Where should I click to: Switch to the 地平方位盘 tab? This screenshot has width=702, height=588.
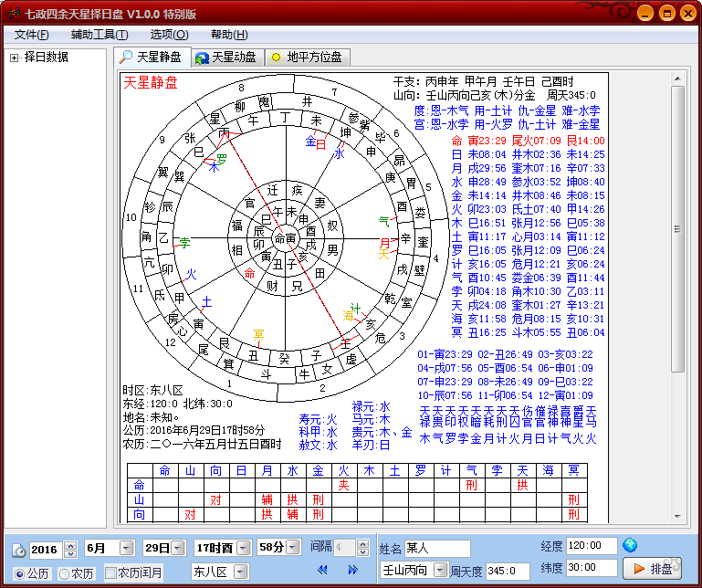coord(308,58)
